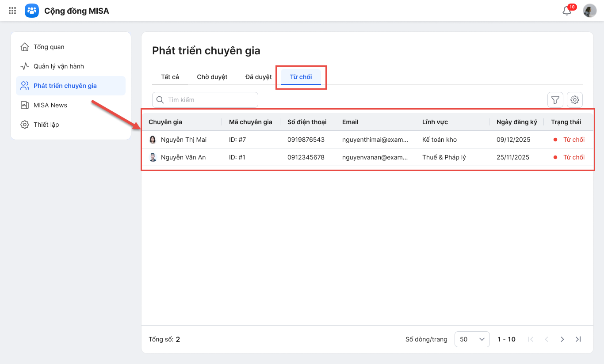Click the Cộng đồng MISA logo icon
This screenshot has height=364, width=604.
click(x=32, y=11)
